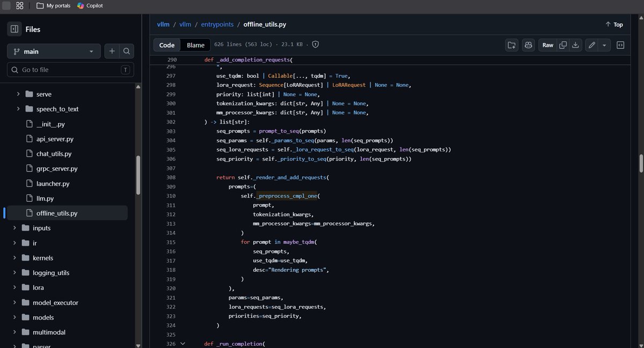644x348 pixels.
Task: Click the 626 lines file info text
Action: tap(259, 45)
